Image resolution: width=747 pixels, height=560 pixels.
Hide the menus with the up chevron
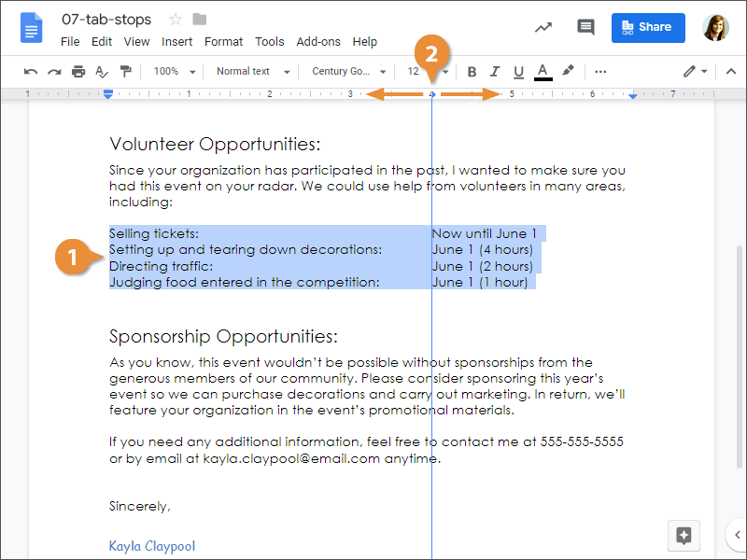731,72
